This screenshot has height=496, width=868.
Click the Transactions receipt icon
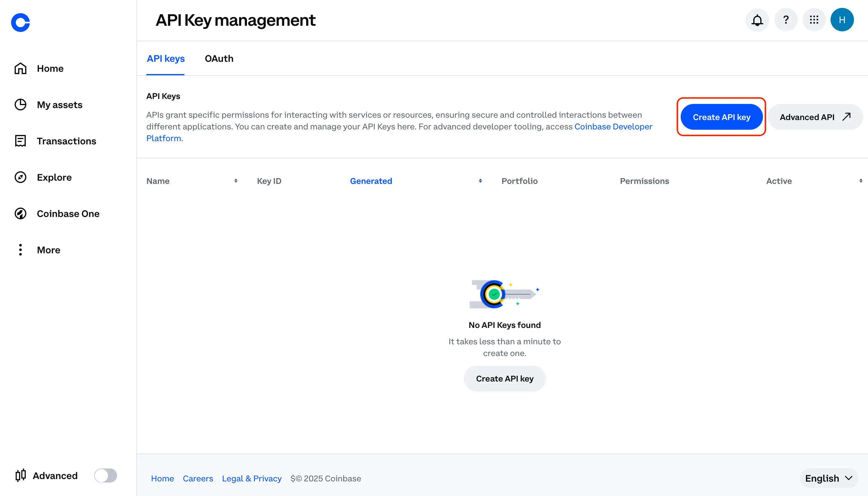[x=20, y=141]
